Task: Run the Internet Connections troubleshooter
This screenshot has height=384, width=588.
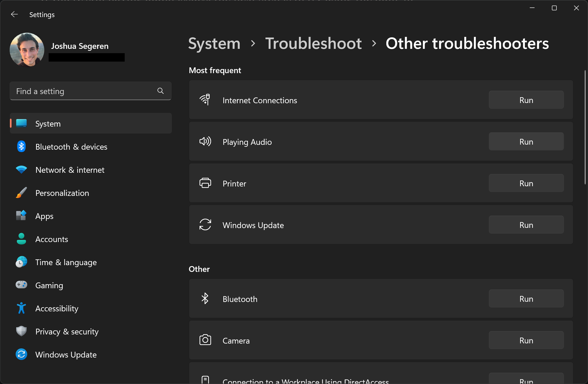Action: tap(526, 100)
